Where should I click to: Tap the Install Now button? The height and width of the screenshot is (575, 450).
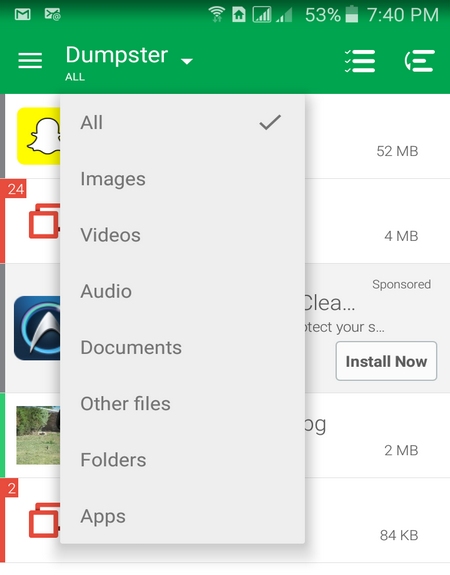pos(386,361)
